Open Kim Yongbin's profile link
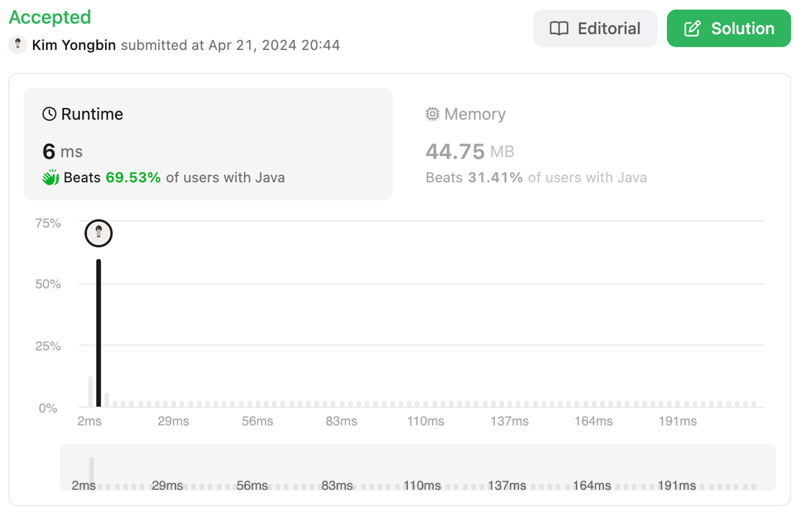This screenshot has width=812, height=513. [74, 45]
